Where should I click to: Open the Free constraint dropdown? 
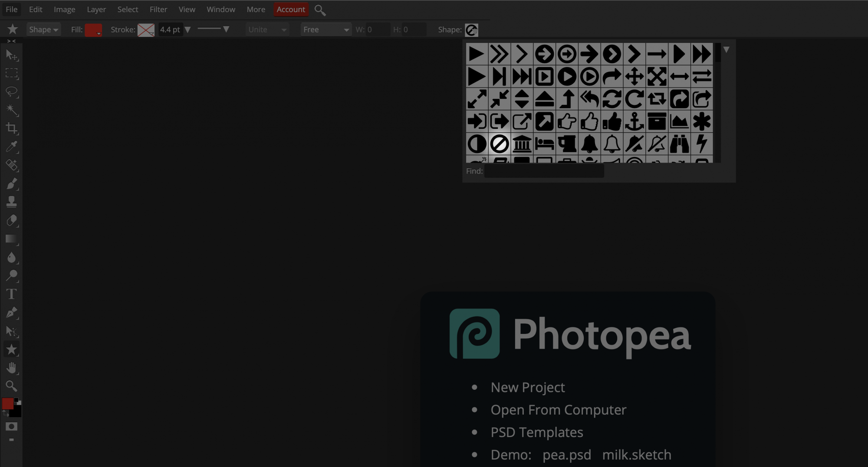point(326,29)
